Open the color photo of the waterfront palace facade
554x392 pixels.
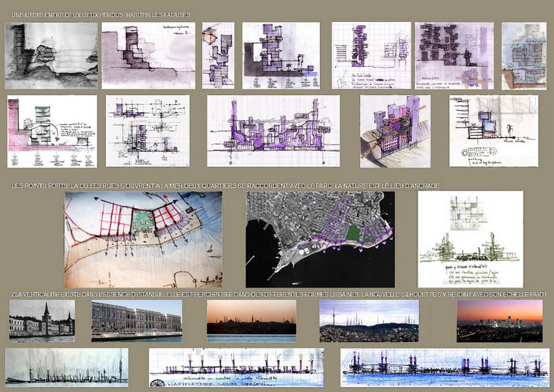point(137,321)
